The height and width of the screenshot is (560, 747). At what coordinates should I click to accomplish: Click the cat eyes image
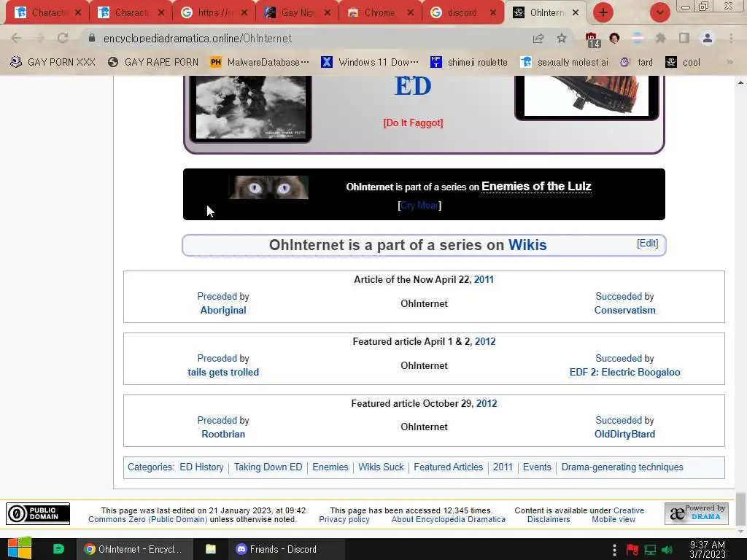click(x=268, y=187)
